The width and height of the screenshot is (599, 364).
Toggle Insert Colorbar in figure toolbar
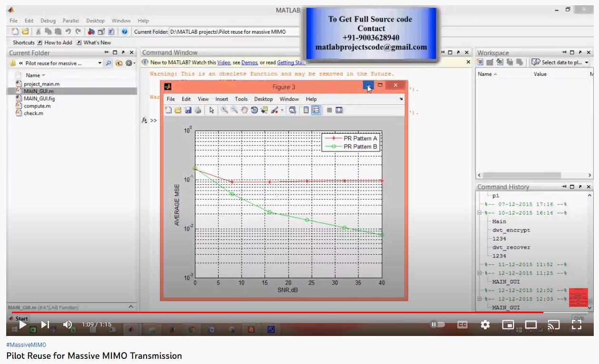(x=306, y=110)
